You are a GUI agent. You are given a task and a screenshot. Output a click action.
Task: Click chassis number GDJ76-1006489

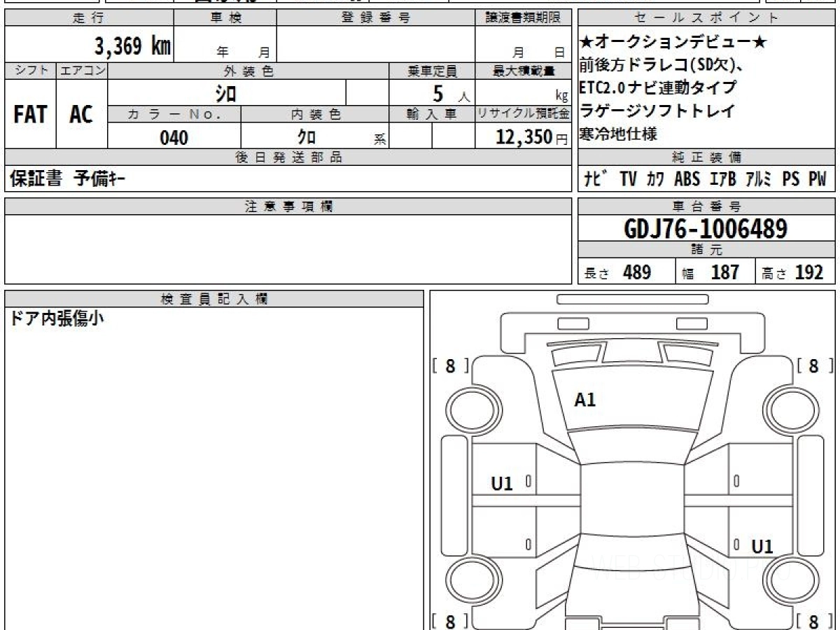706,228
